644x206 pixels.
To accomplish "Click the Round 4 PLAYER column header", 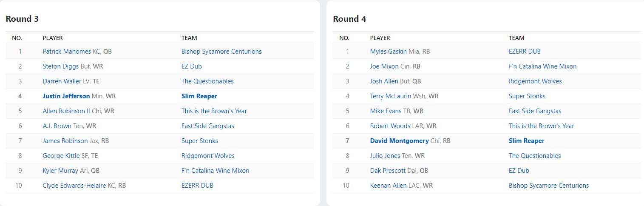I will [380, 38].
